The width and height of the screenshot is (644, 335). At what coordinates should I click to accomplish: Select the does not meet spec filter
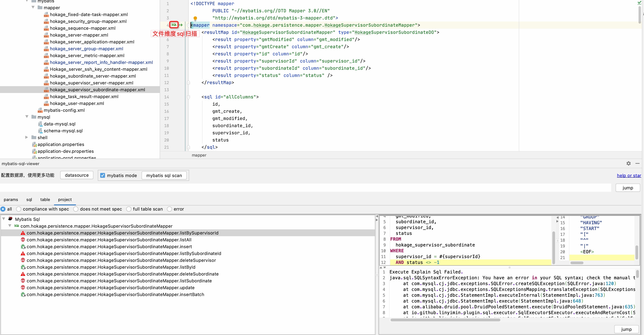coord(76,209)
